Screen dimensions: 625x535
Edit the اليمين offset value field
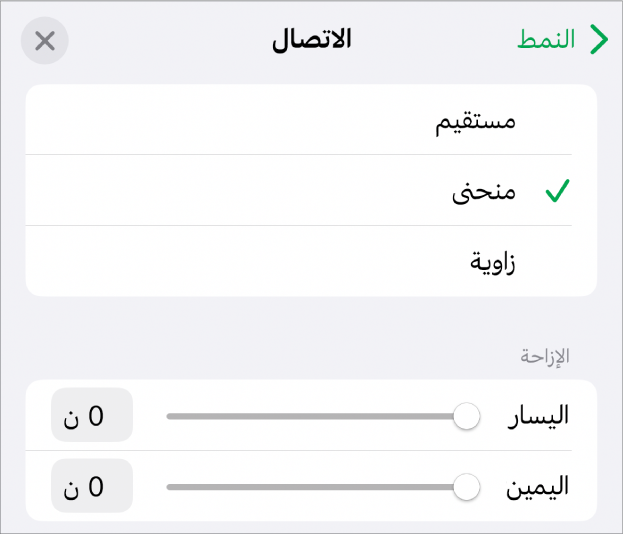click(x=91, y=487)
